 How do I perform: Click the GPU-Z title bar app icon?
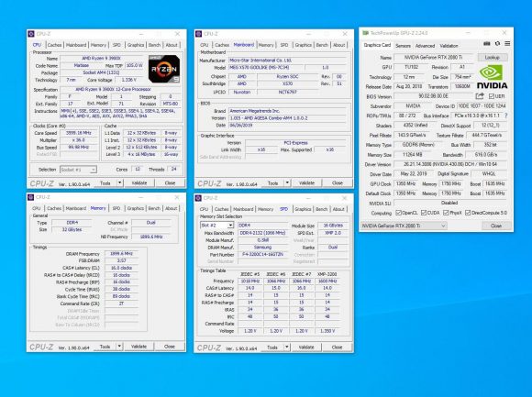tap(365, 33)
